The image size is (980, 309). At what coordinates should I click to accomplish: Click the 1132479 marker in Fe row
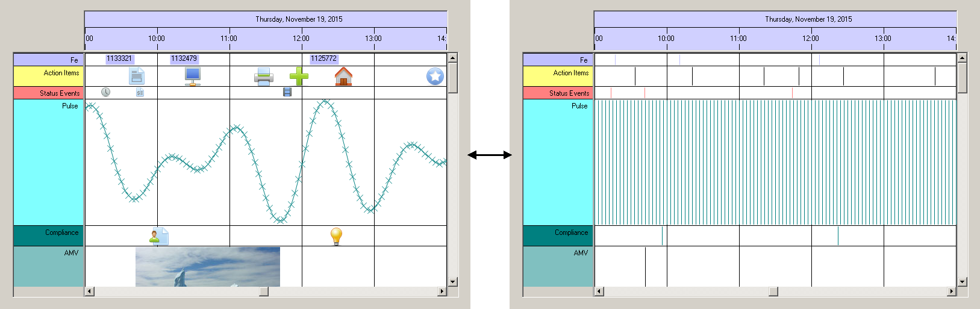click(x=184, y=58)
